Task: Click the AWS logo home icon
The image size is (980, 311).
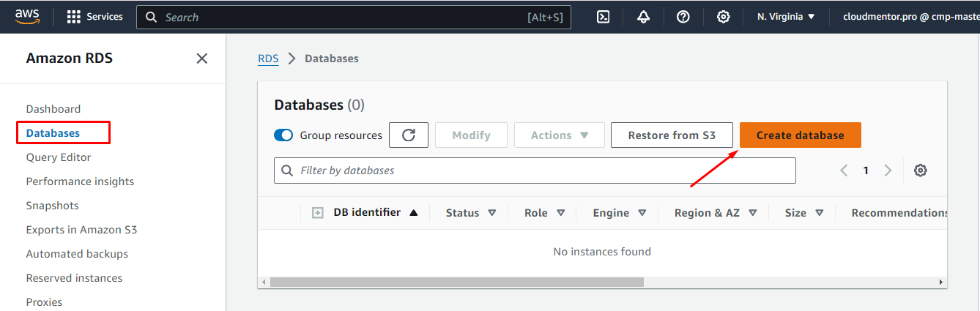Action: tap(26, 16)
